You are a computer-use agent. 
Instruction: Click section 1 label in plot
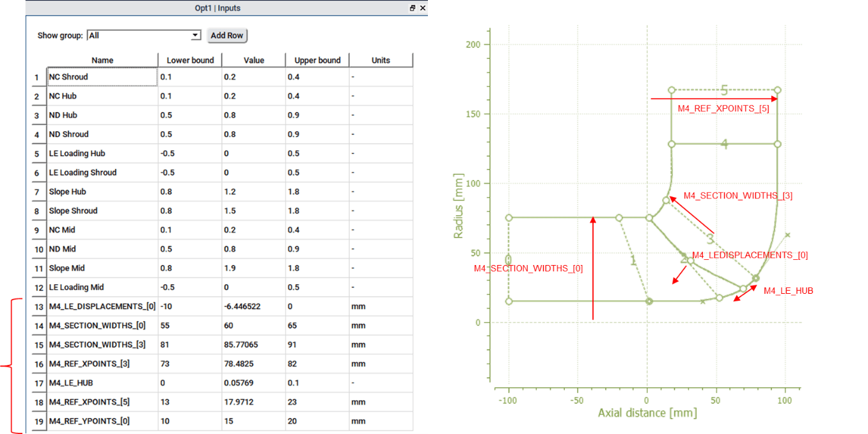point(633,261)
